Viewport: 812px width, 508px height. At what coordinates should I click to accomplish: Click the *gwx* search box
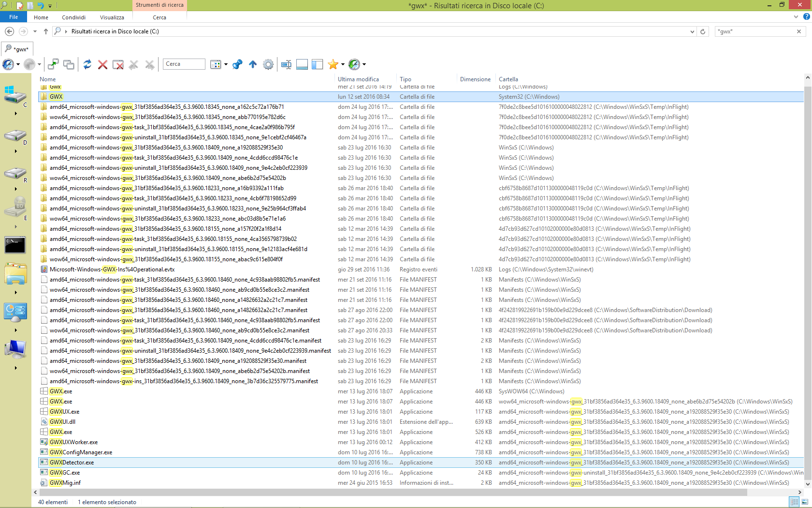755,31
